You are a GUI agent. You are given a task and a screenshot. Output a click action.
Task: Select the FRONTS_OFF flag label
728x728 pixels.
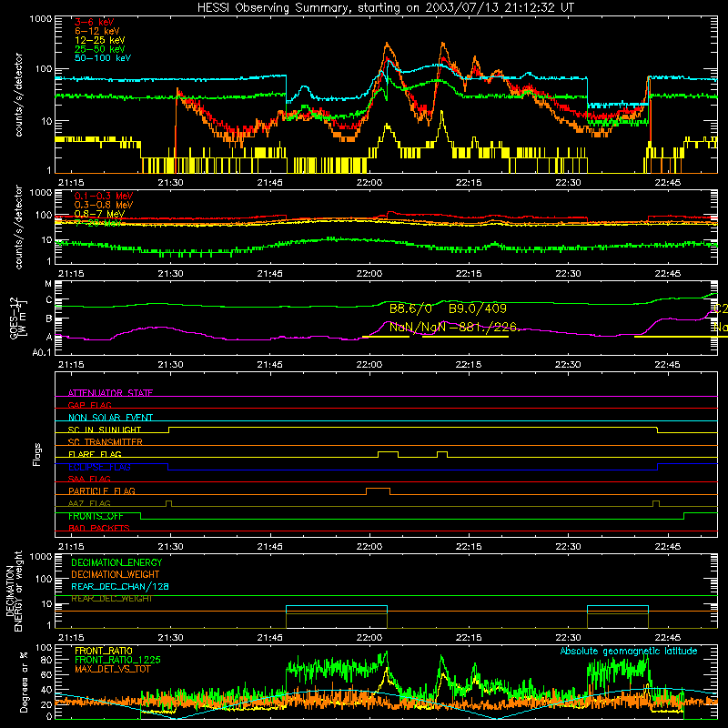tap(96, 516)
